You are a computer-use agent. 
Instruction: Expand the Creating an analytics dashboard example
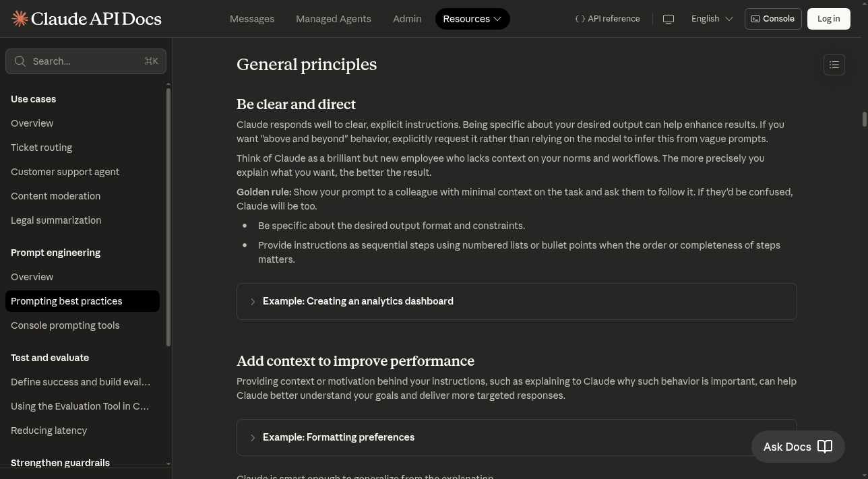tap(516, 301)
